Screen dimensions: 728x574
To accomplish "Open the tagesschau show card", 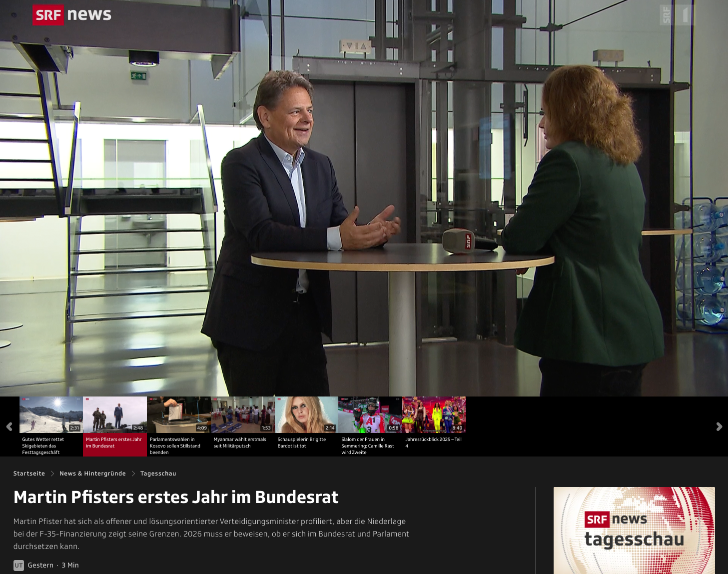I will coord(634,530).
